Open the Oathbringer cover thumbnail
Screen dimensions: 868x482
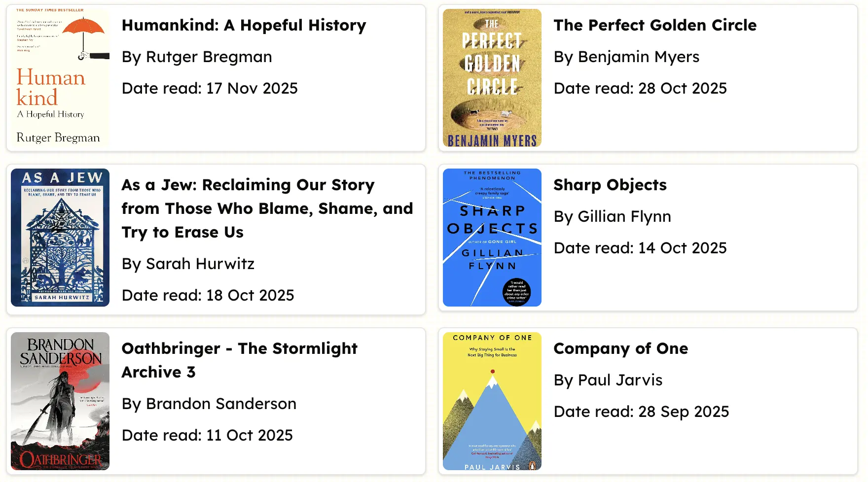pyautogui.click(x=60, y=401)
